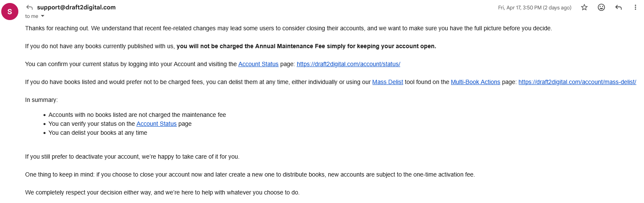Open the draft2digital.com/account/status/ URL

tap(348, 64)
